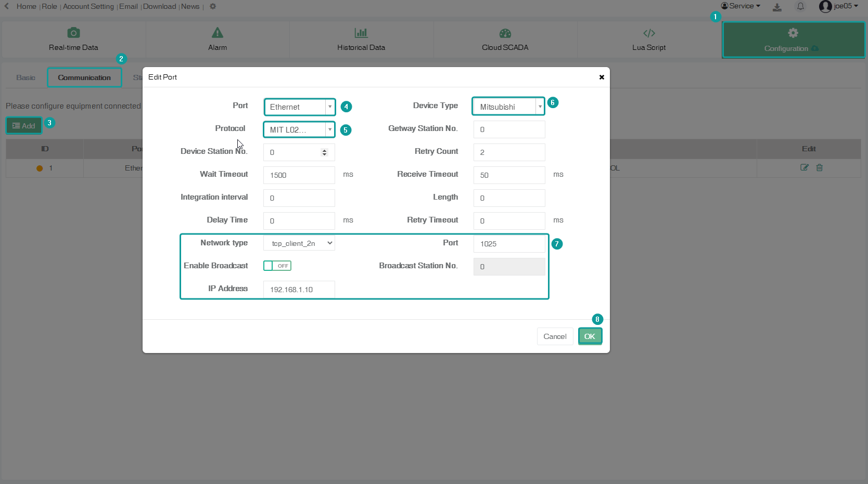
Task: Open the Protocol MIT dropdown
Action: 329,130
